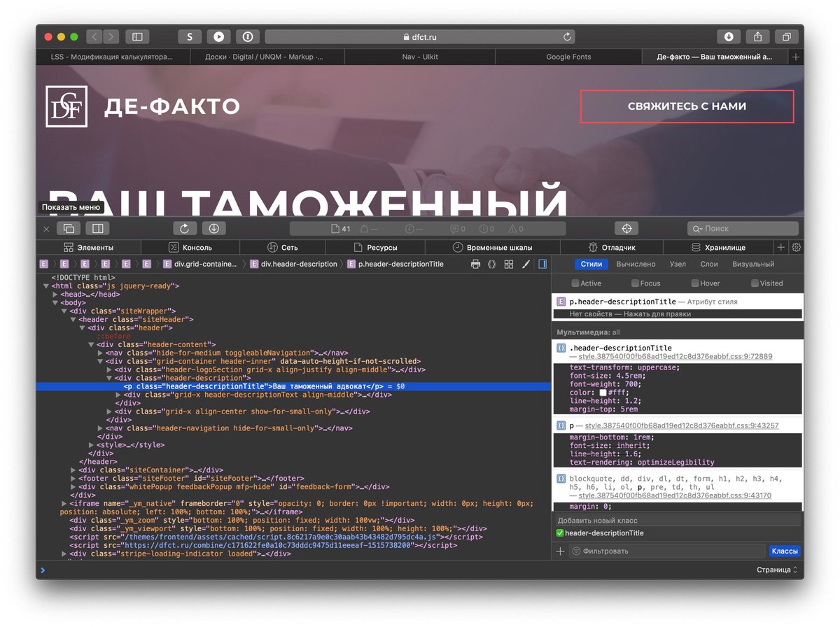Switch to the Отладчик tab
This screenshot has height=627, width=840.
pos(611,247)
